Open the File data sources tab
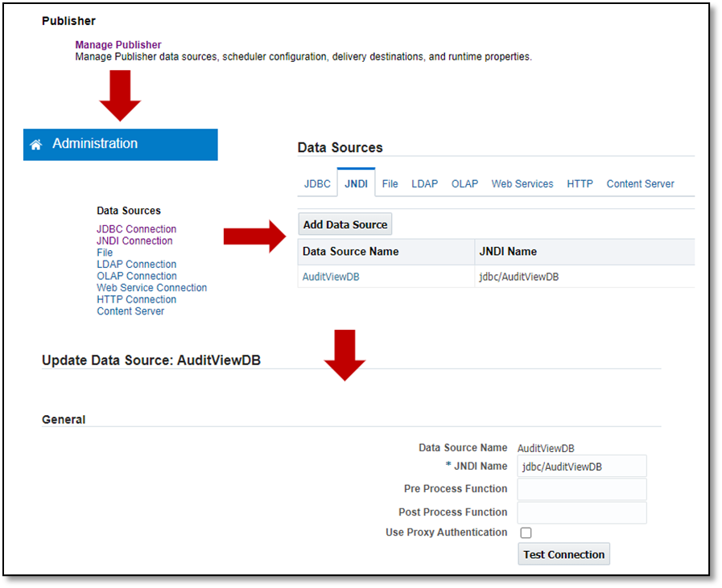The height and width of the screenshot is (588, 722). pos(390,183)
